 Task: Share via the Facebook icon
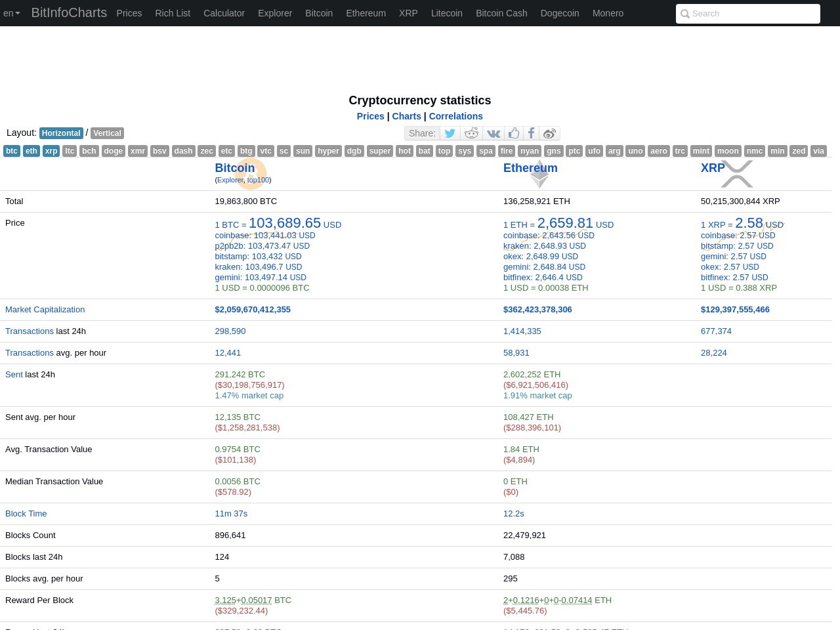click(x=532, y=133)
